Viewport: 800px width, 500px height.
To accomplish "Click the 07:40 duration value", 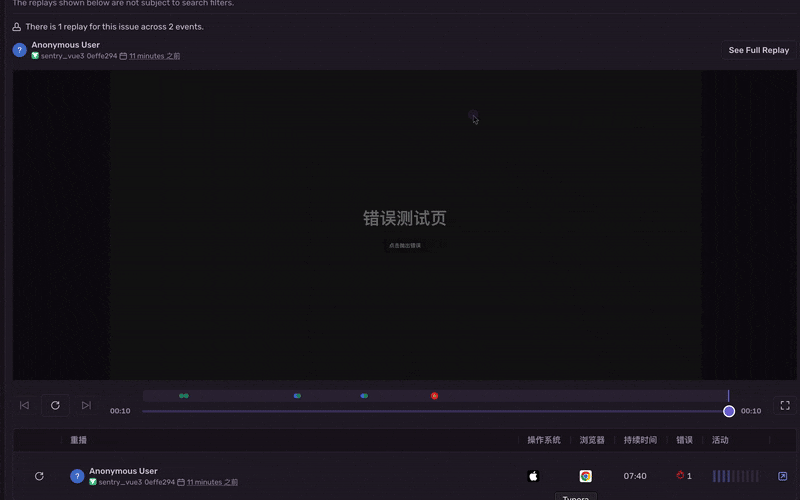I will coord(635,476).
